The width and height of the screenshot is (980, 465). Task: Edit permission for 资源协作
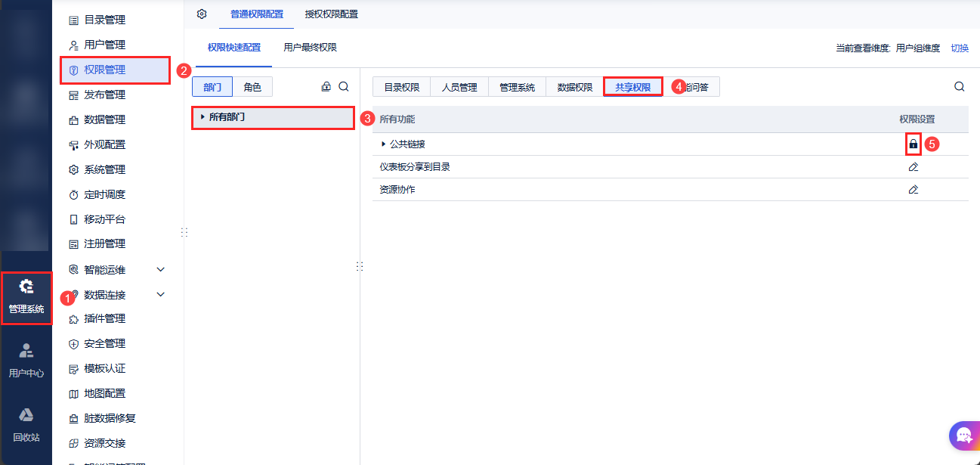(x=913, y=190)
